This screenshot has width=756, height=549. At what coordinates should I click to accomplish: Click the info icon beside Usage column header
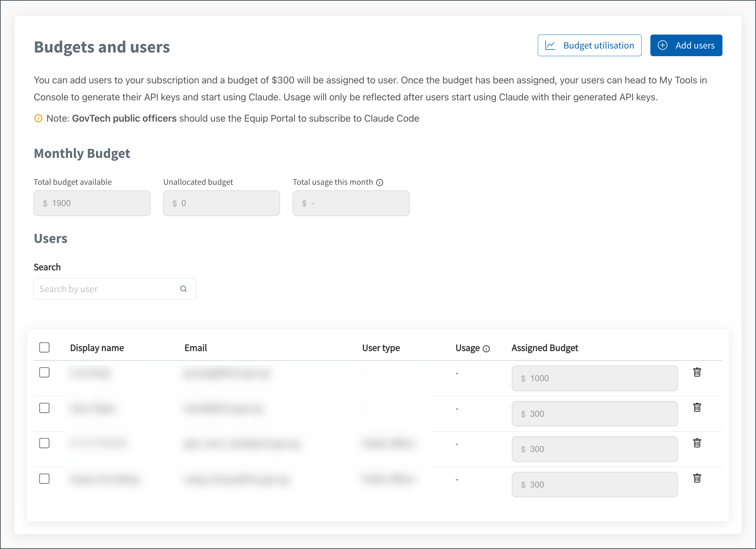[x=486, y=349]
